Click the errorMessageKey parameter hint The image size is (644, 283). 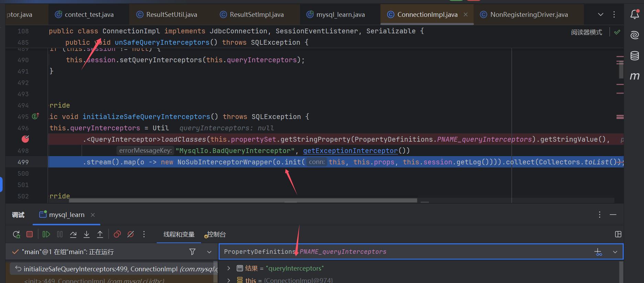[x=145, y=151]
